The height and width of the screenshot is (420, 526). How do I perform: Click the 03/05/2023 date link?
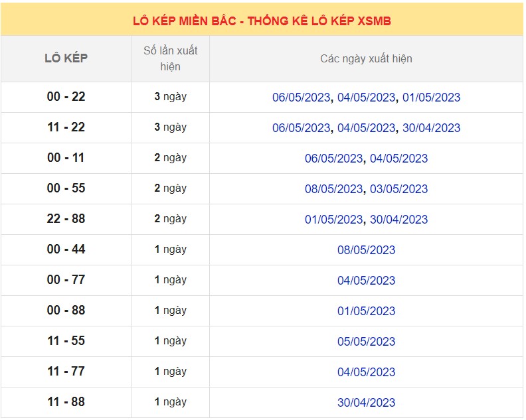pos(398,189)
